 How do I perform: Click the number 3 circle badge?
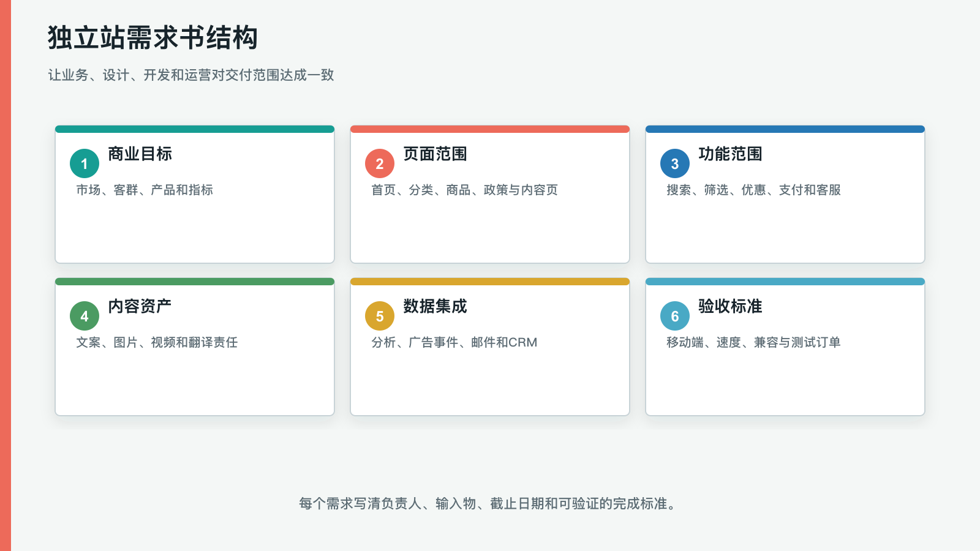pyautogui.click(x=675, y=163)
